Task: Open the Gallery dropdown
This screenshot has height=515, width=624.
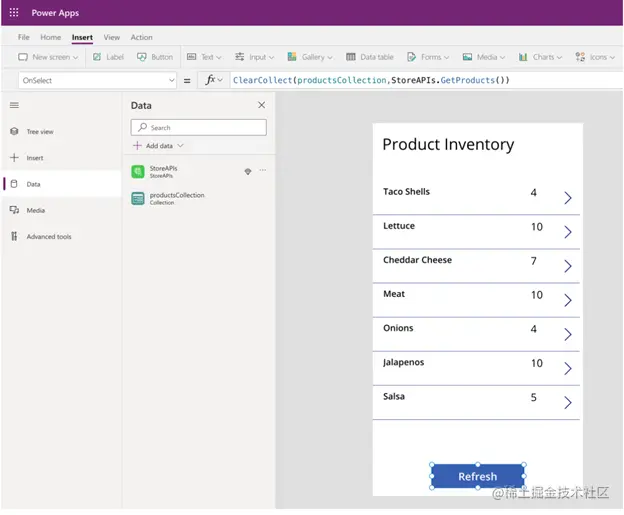Action: tap(310, 57)
